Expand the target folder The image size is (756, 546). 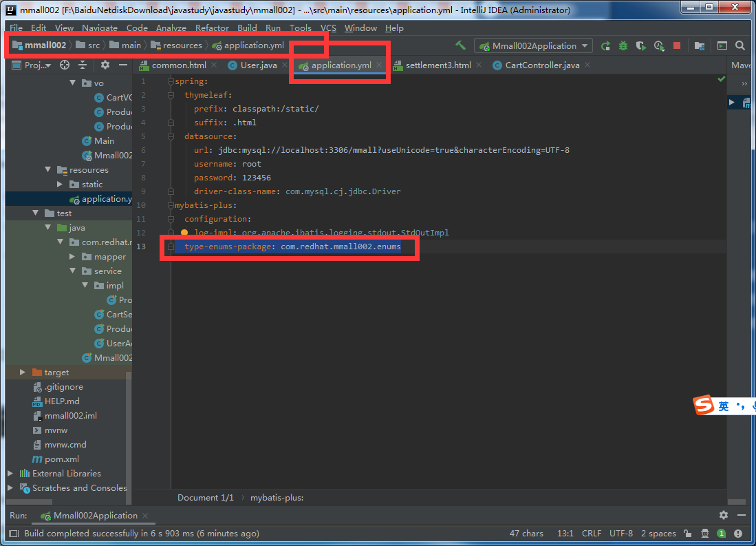(22, 372)
